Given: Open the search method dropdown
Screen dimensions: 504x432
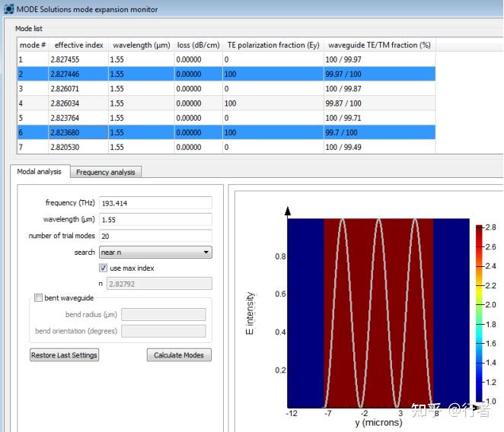Looking at the screenshot, I should click(x=155, y=253).
